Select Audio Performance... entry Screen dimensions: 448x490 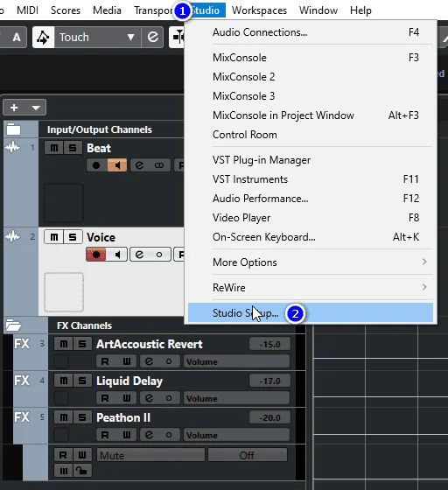coord(311,199)
